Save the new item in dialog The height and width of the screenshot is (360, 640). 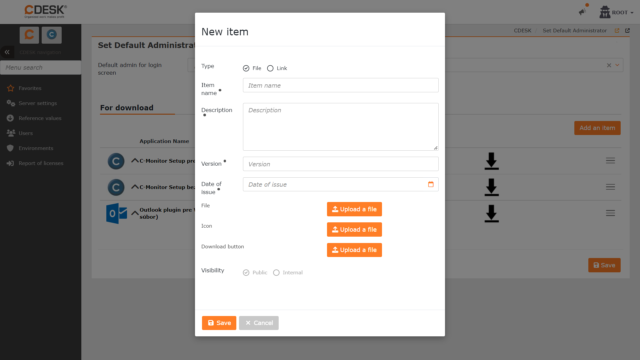click(x=219, y=323)
